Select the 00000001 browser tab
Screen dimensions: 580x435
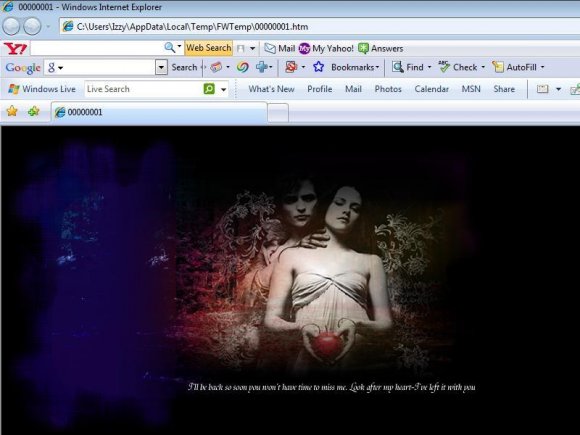pos(159,112)
